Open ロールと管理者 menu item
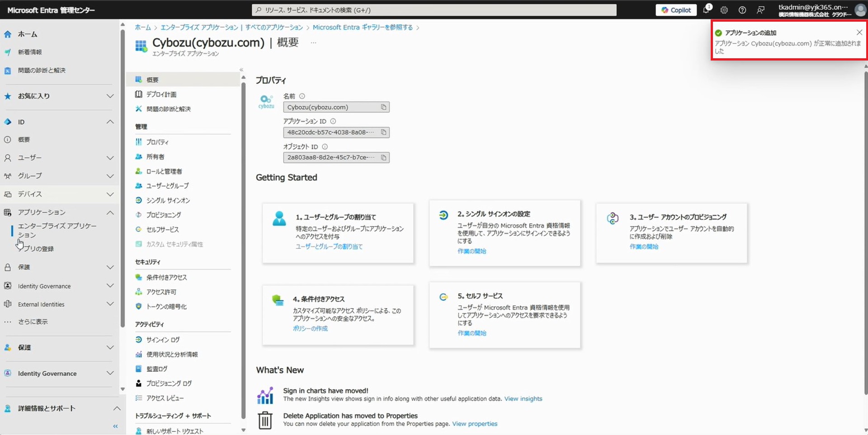The height and width of the screenshot is (435, 868). 164,171
